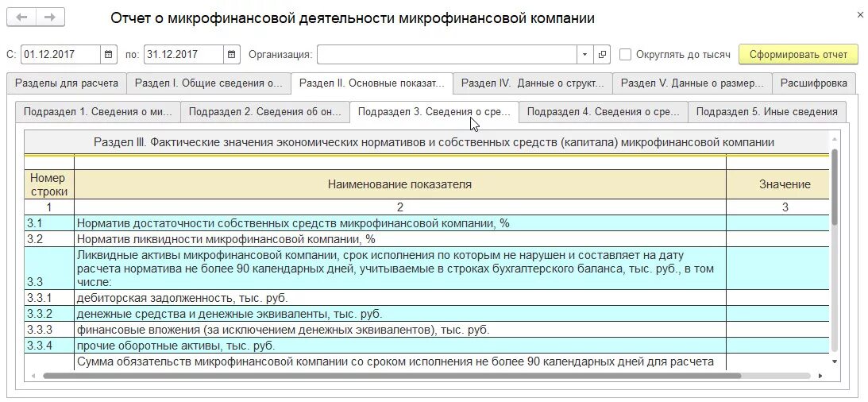Click the start date field 01.12.2017
Viewport: 868px width, 402px height.
pyautogui.click(x=61, y=54)
